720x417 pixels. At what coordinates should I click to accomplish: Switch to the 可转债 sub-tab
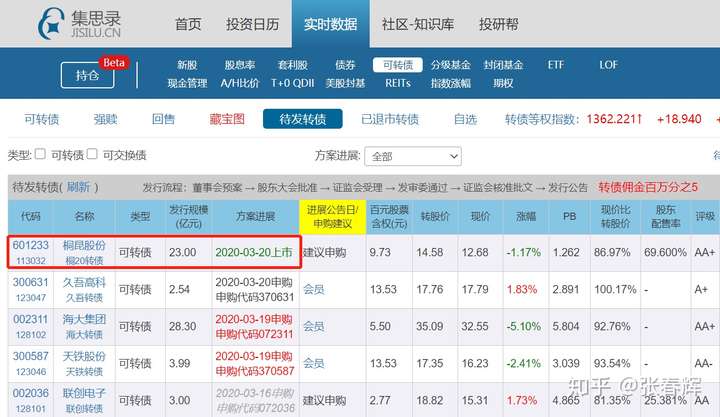(x=42, y=119)
